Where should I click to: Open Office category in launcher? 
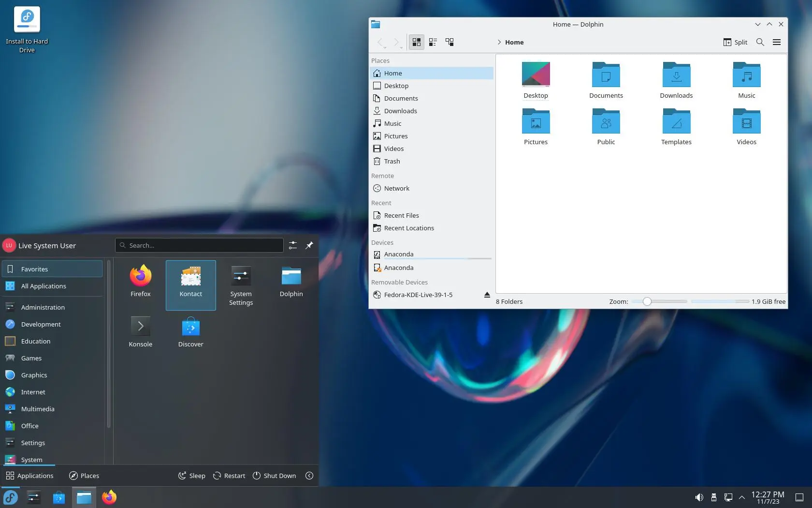pyautogui.click(x=52, y=426)
